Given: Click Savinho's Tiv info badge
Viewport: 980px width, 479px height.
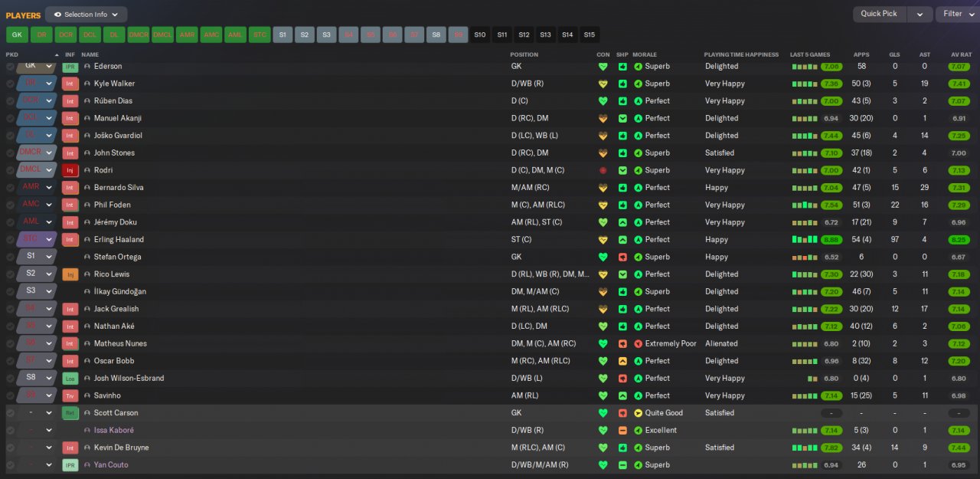Looking at the screenshot, I should click(x=70, y=395).
